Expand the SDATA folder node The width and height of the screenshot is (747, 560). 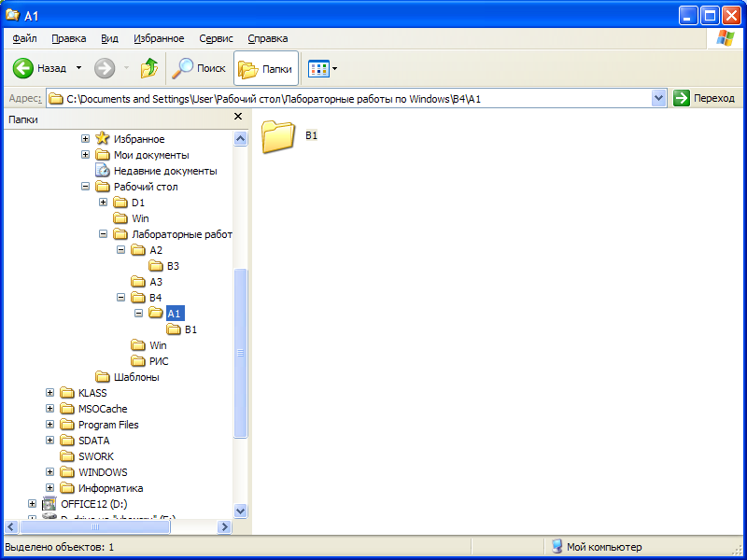pos(49,441)
